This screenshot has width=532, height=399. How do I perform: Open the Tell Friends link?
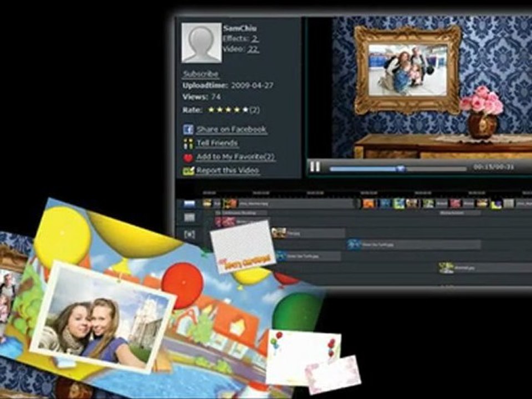217,143
